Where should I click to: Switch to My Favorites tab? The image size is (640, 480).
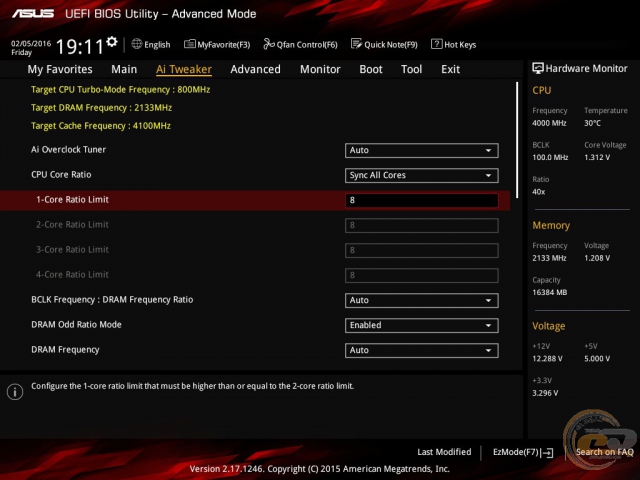60,69
